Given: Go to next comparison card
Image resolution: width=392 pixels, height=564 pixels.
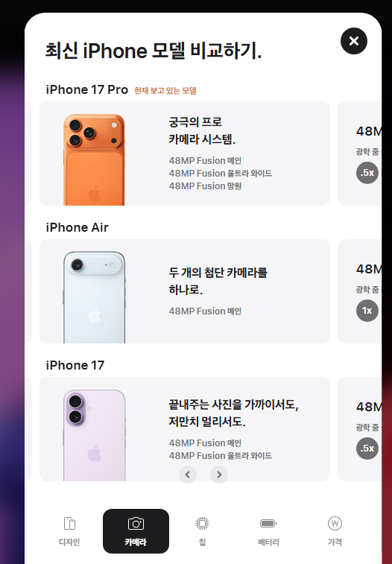Looking at the screenshot, I should [x=219, y=475].
